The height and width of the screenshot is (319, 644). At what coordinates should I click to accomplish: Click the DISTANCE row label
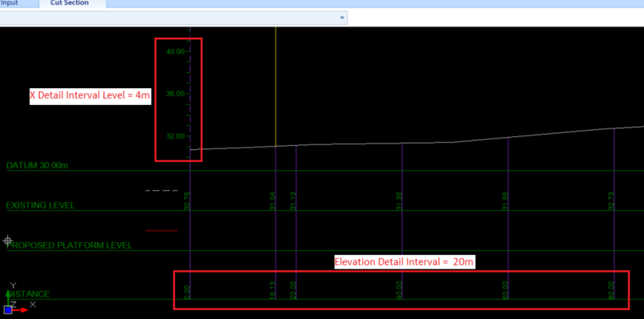28,294
